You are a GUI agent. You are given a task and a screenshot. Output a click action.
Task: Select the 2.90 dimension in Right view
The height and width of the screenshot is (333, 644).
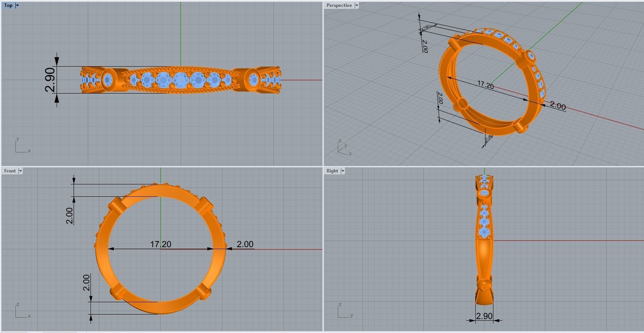tap(484, 316)
